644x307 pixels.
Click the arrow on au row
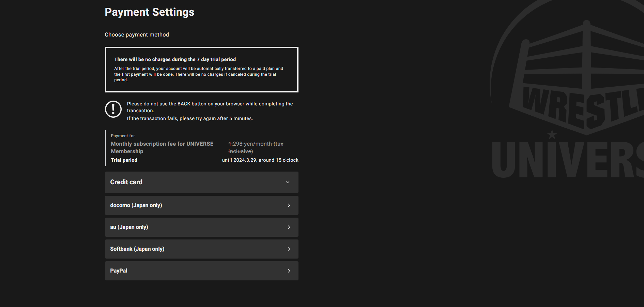[x=289, y=227]
